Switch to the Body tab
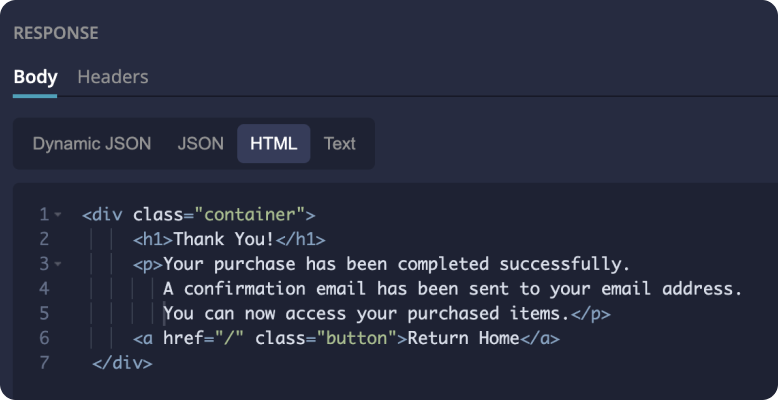The image size is (778, 400). 35,77
